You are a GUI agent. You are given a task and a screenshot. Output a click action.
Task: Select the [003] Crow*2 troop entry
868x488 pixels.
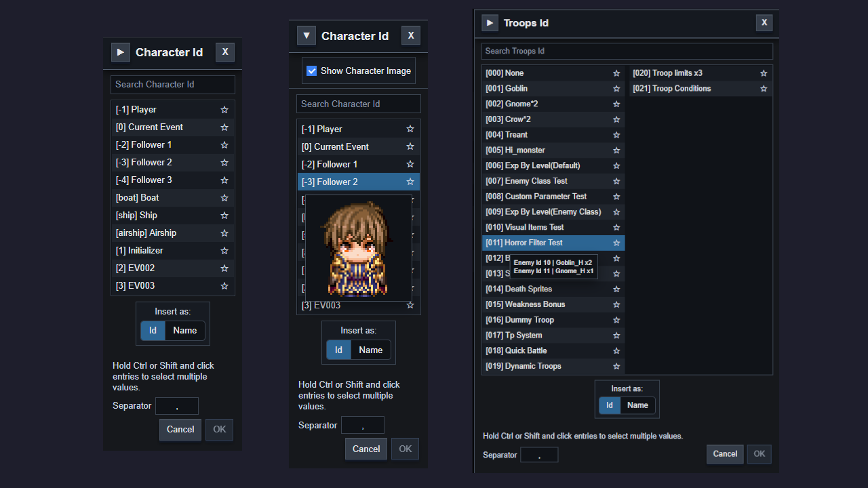point(553,119)
